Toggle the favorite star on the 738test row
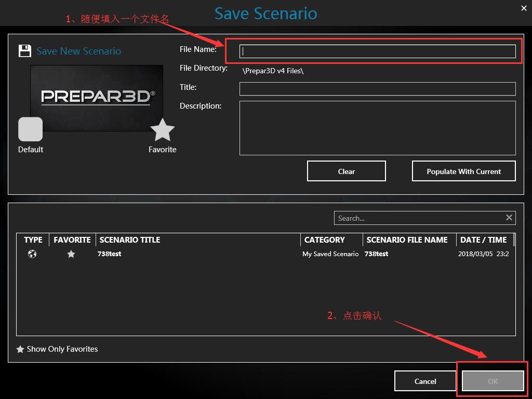 coord(71,254)
